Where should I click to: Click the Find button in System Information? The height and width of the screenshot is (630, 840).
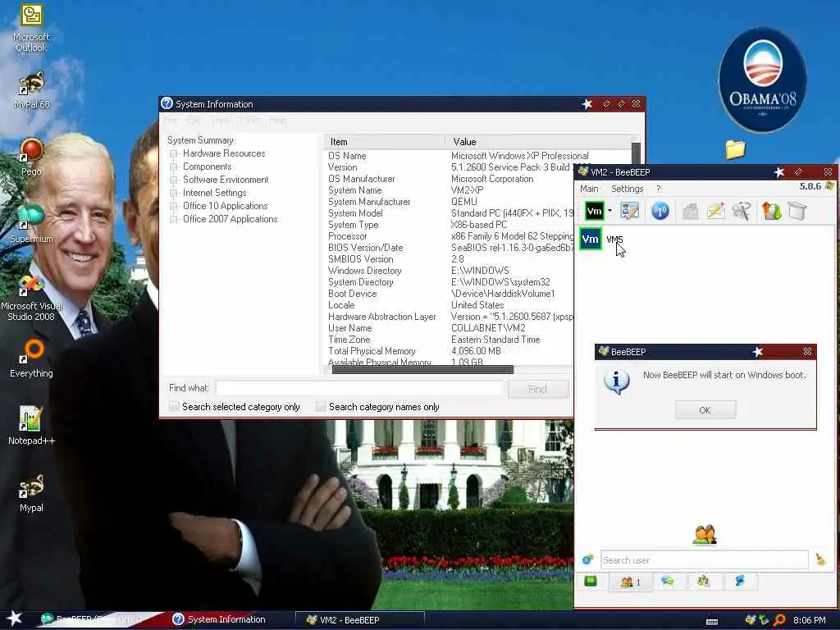[x=537, y=390]
